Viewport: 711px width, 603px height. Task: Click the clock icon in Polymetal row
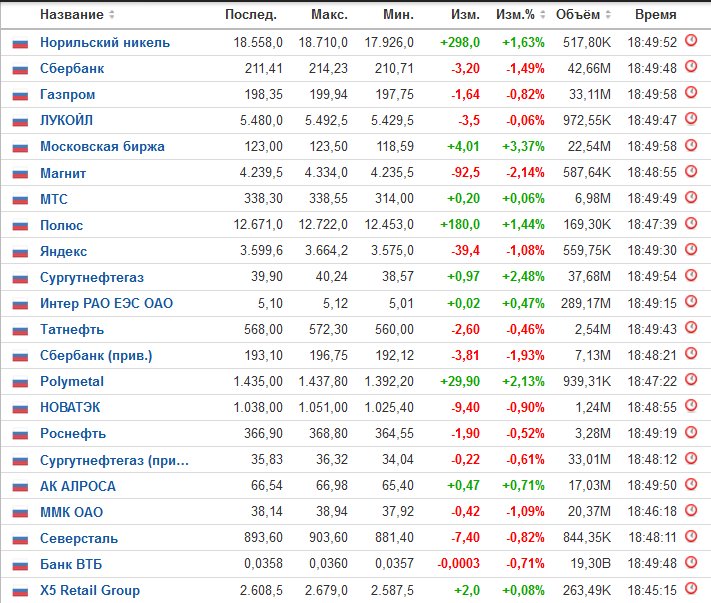pyautogui.click(x=691, y=379)
